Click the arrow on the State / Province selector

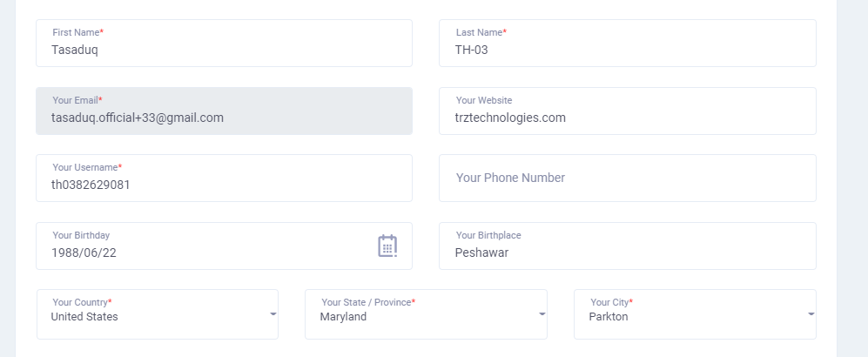point(542,313)
